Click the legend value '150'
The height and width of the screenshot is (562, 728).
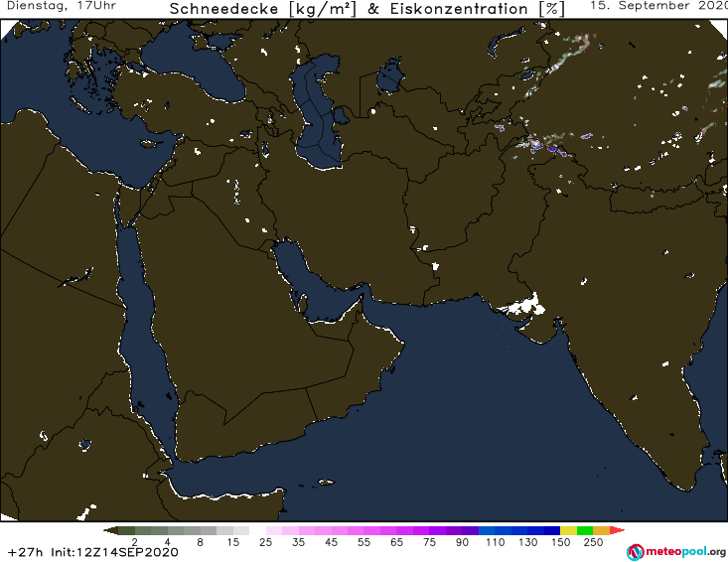tap(560, 542)
